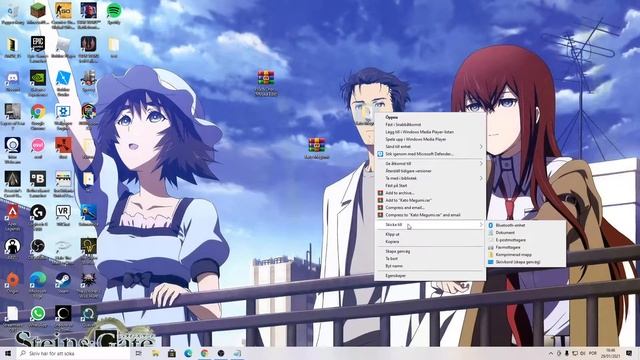Open the Minecraft desktop shortcut
The image size is (640, 360).
pyautogui.click(x=38, y=14)
